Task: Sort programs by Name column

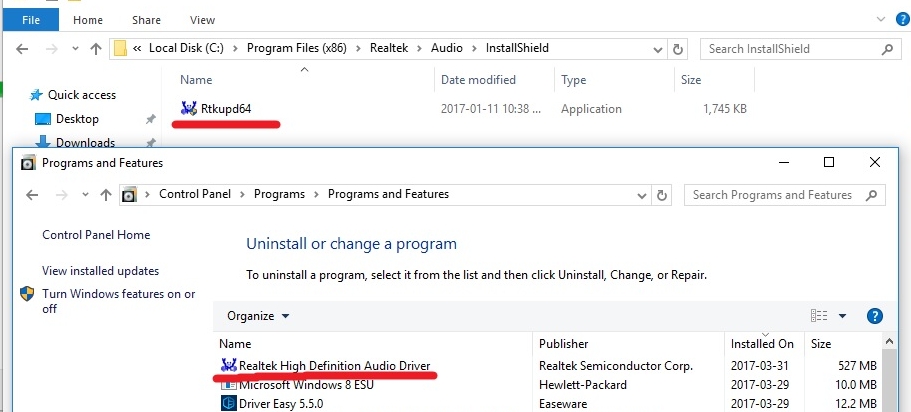Action: click(x=235, y=344)
